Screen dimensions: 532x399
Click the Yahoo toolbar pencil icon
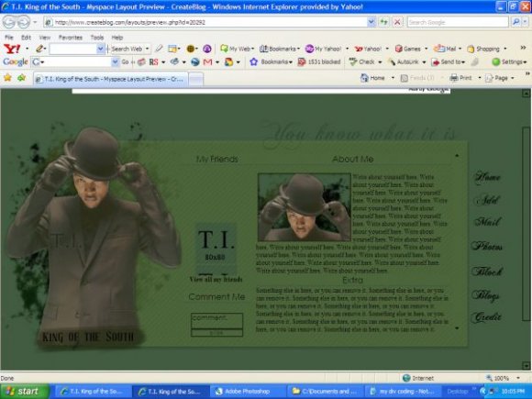click(39, 49)
